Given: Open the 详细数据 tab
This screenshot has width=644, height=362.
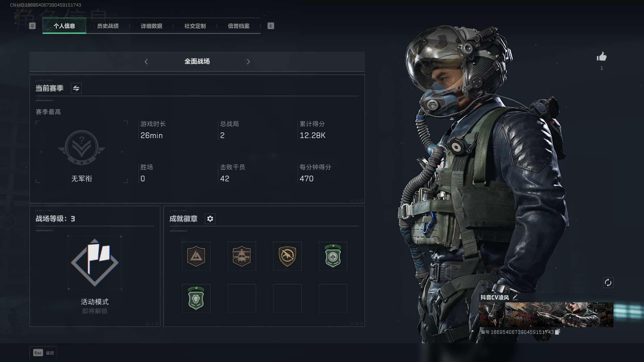Looking at the screenshot, I should 151,26.
